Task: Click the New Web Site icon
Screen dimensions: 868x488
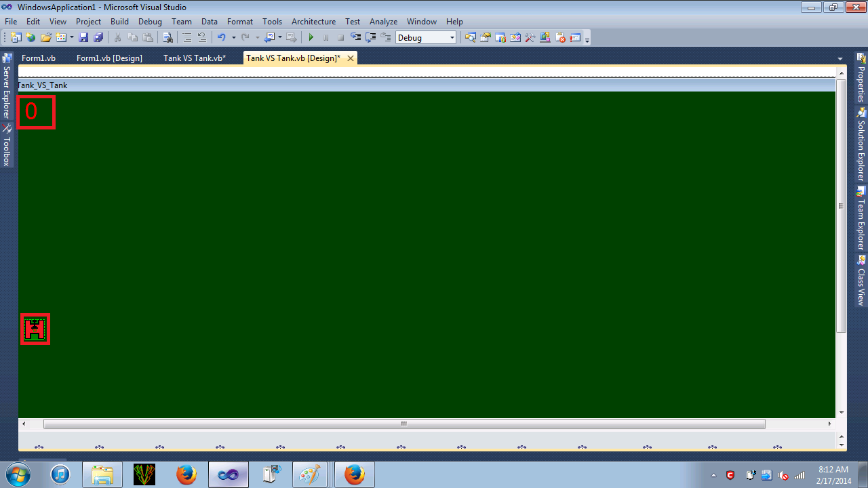Action: pos(31,38)
